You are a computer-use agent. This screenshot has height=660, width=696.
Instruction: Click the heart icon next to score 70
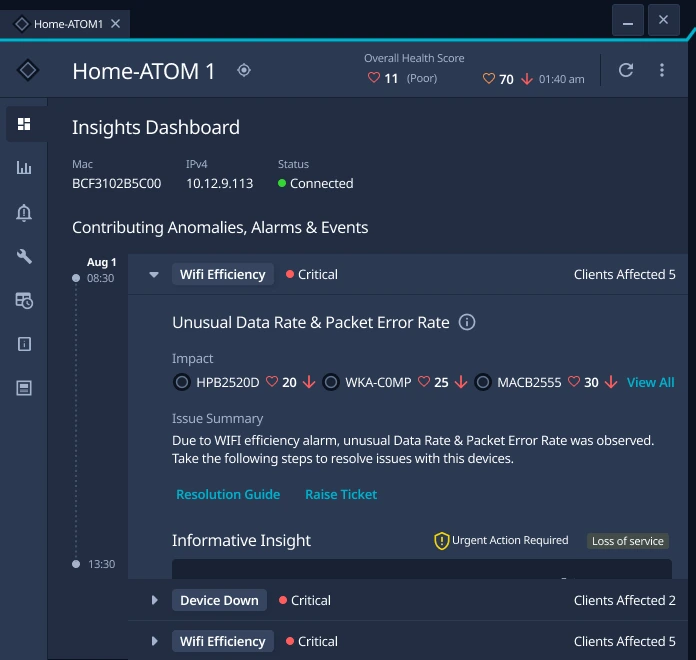coord(489,79)
